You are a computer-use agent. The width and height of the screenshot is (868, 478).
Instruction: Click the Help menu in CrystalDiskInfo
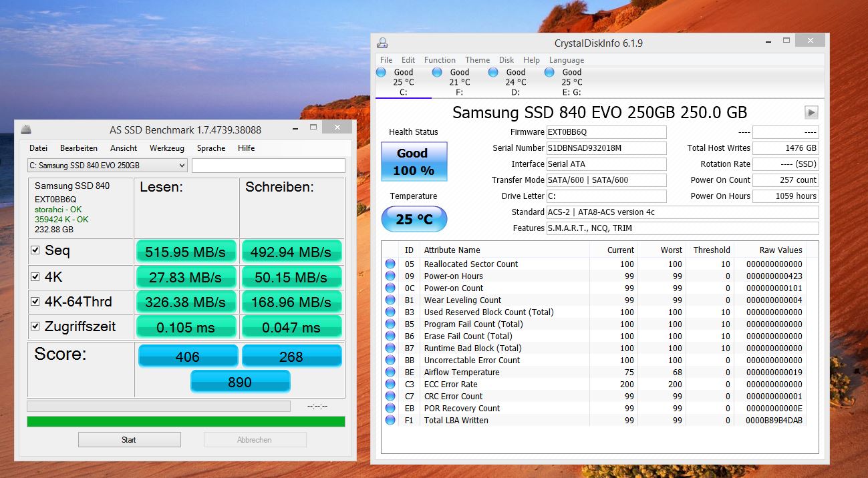[531, 60]
